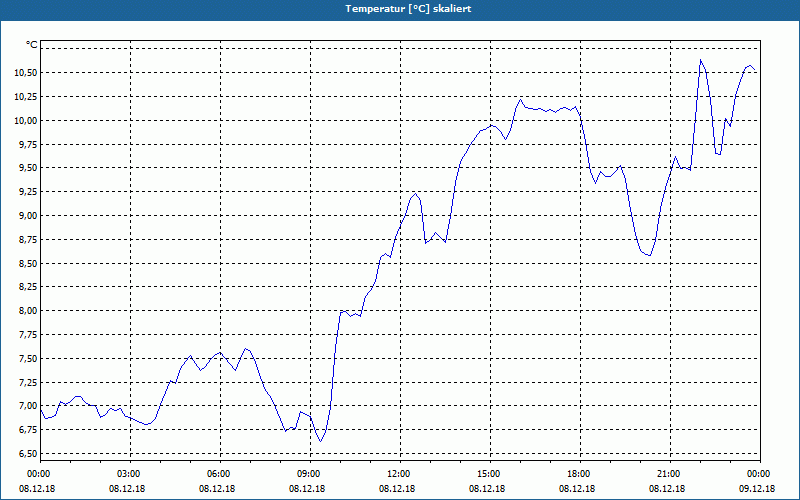Click the 09:00 time axis label
This screenshot has width=800, height=500.
[x=308, y=474]
